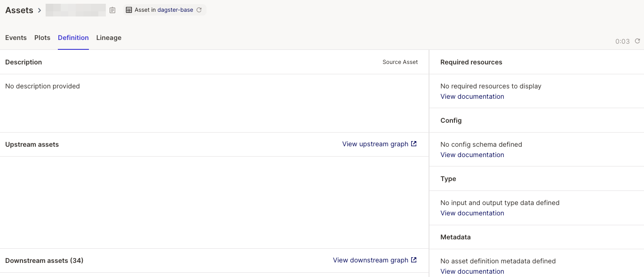Refresh the dagster-base code location
The image size is (644, 277).
[x=198, y=9]
